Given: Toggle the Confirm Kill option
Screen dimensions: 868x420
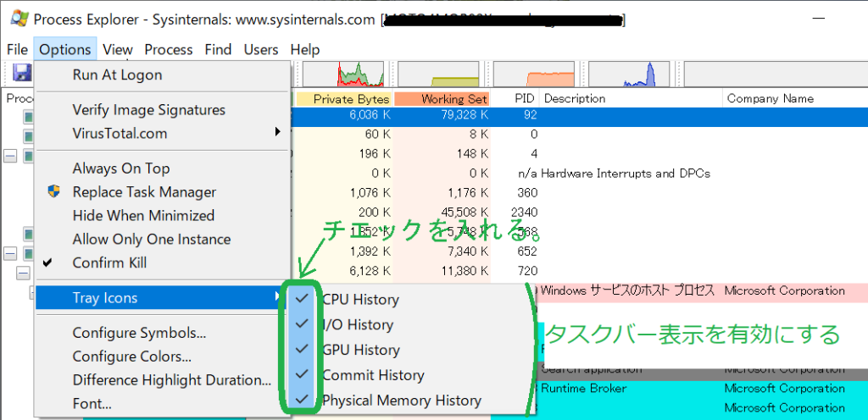Looking at the screenshot, I should 109,262.
